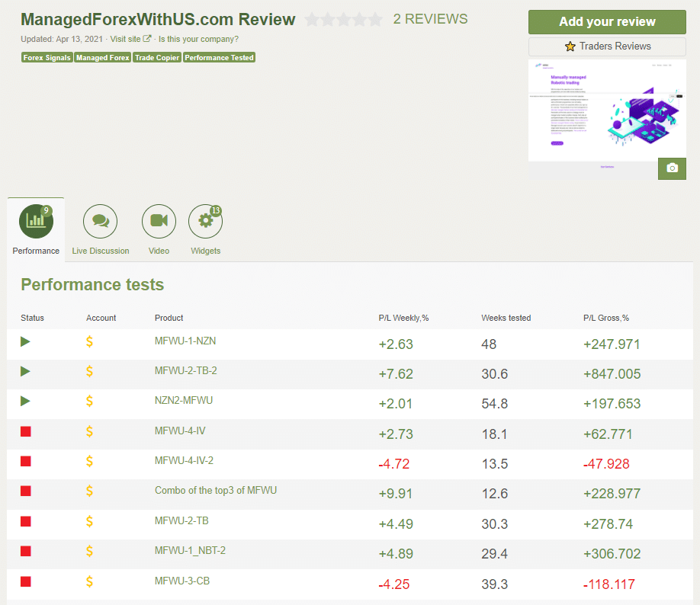The width and height of the screenshot is (700, 605).
Task: Click the -118.117 gross value
Action: point(609,584)
